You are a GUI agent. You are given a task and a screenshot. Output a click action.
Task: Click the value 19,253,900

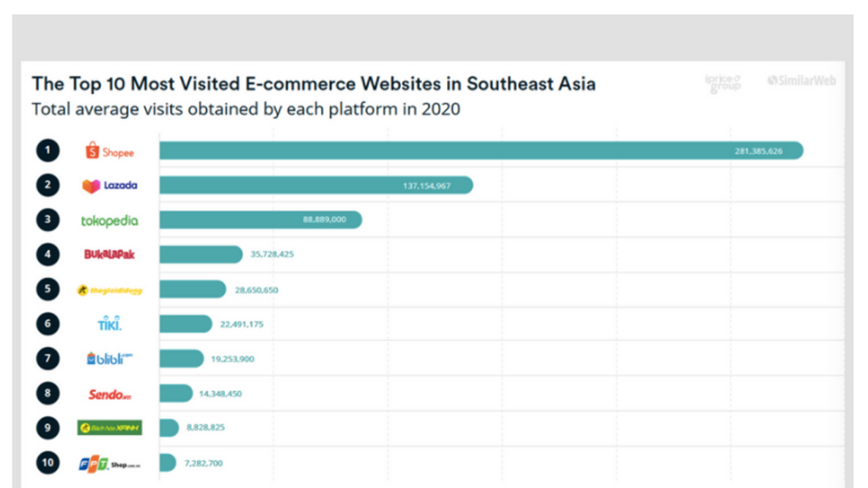233,359
